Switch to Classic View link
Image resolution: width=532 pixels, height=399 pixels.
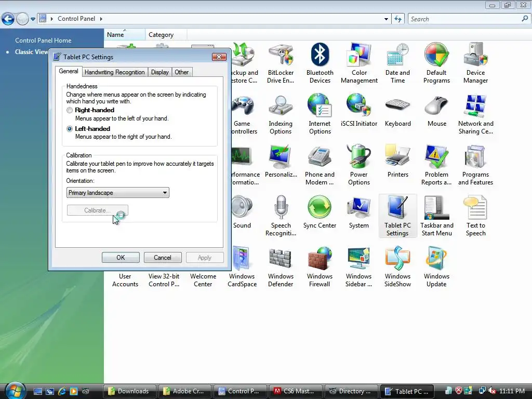[x=31, y=52]
